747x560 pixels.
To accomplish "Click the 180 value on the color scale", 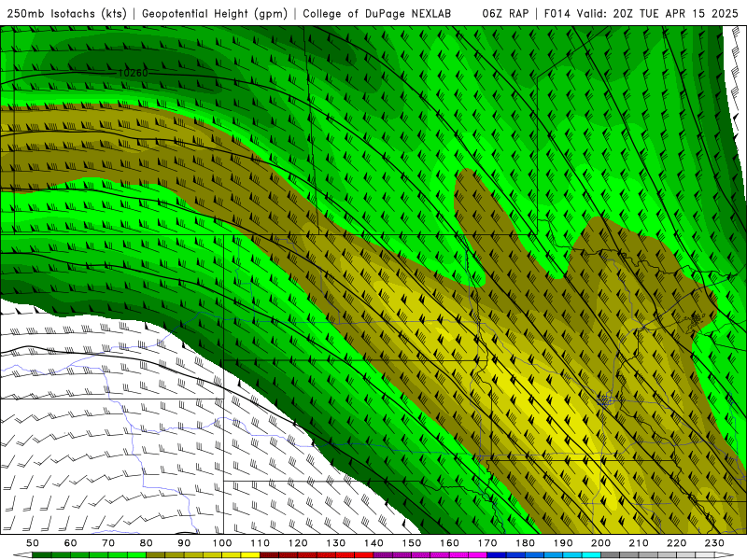I will tap(525, 543).
